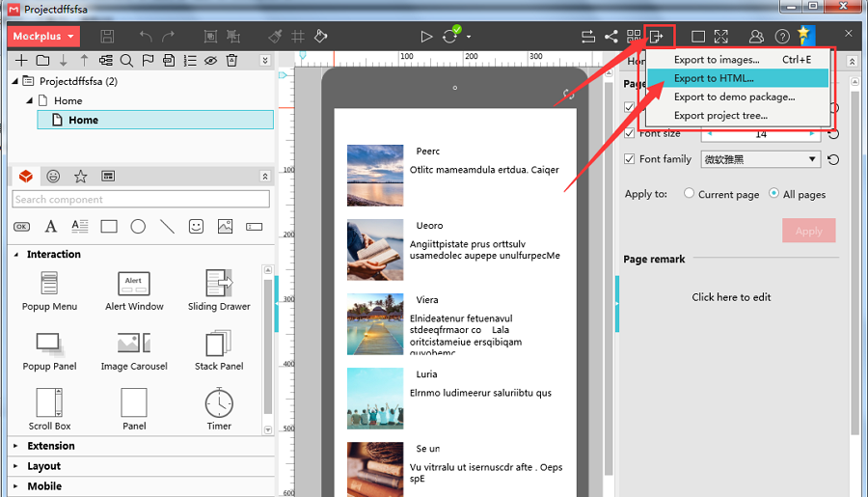Redo the last action

pos(168,37)
